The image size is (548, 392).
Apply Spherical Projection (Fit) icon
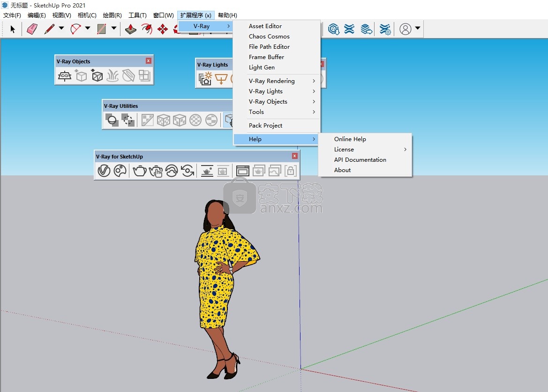coord(211,120)
